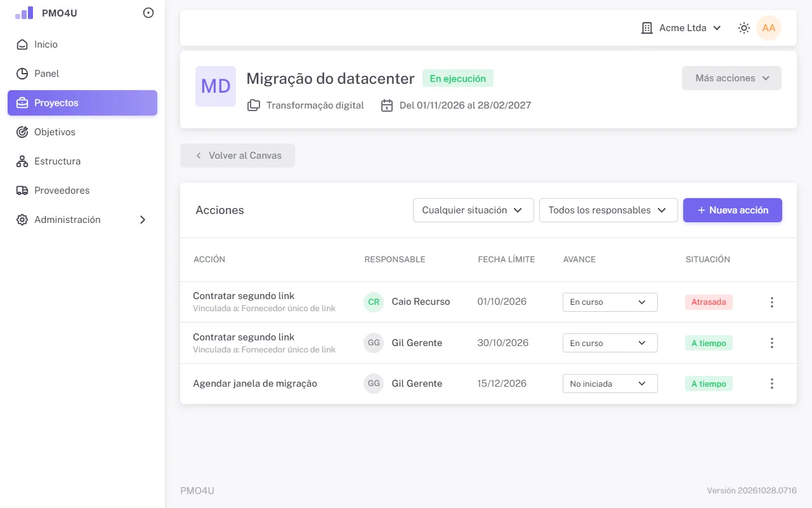812x508 pixels.
Task: Open Panel in the sidebar
Action: click(x=82, y=74)
